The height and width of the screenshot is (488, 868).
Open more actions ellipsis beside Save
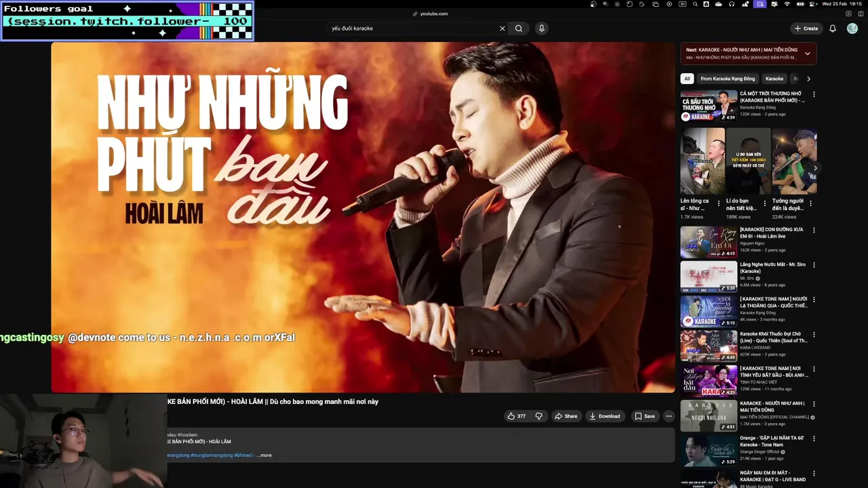(x=669, y=416)
